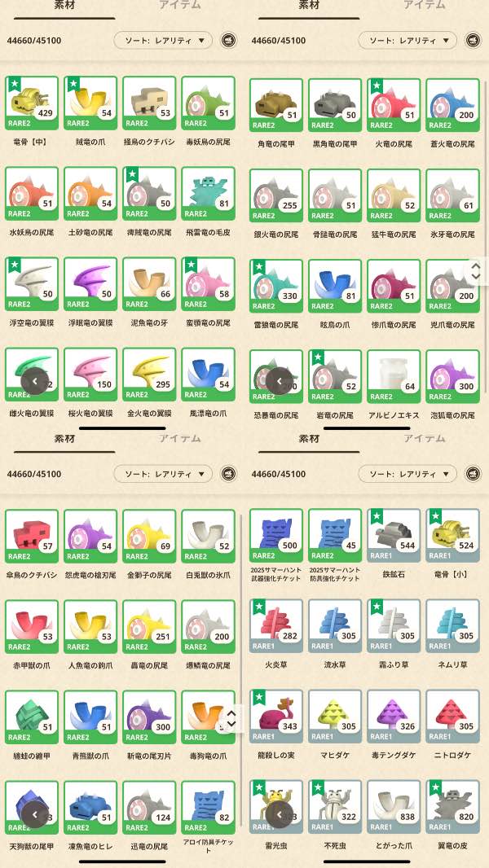489x868 pixels.
Task: Tap the round filter icon above 毒妖鳥の尻尾
Action: [x=228, y=41]
